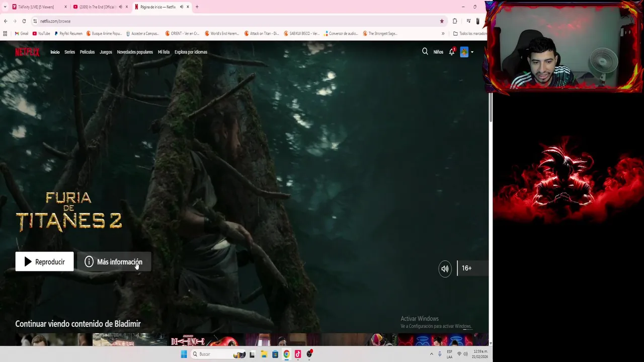Open the Películas section
The image size is (644, 362).
click(x=87, y=52)
